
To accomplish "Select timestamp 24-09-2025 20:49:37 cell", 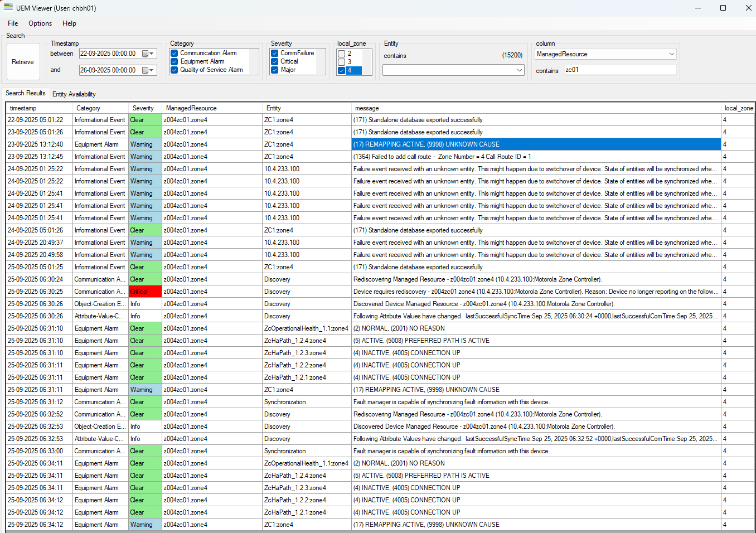I will (39, 243).
